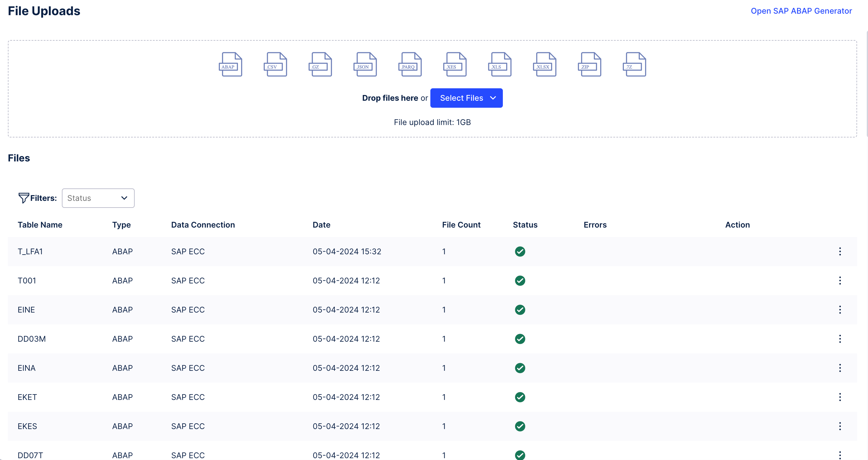Click the XLS file type icon

coord(500,64)
